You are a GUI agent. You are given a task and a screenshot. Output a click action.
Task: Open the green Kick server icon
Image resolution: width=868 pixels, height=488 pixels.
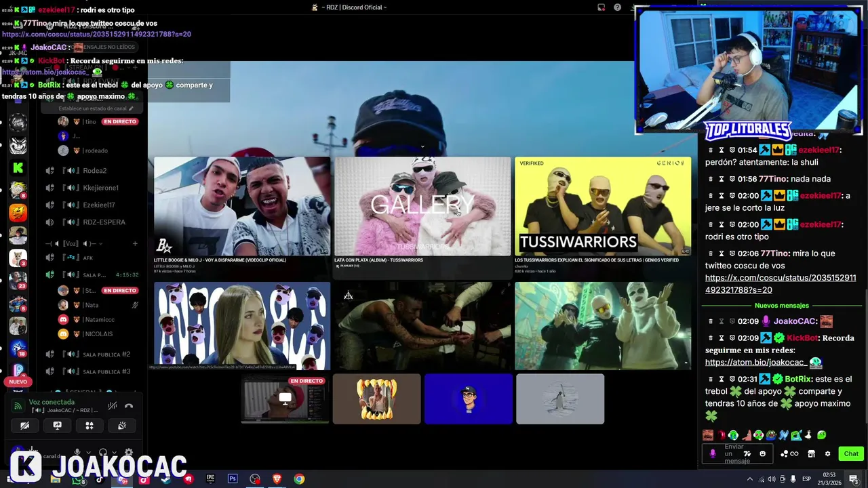point(18,168)
